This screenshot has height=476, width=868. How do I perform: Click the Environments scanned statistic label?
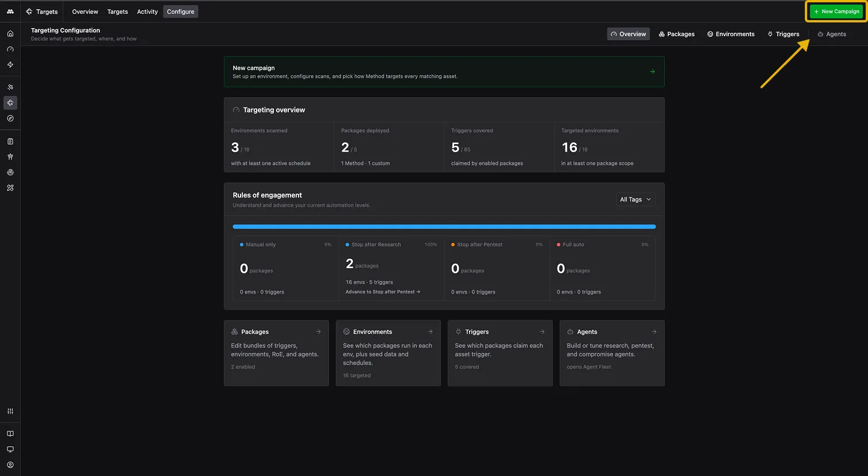coord(259,130)
